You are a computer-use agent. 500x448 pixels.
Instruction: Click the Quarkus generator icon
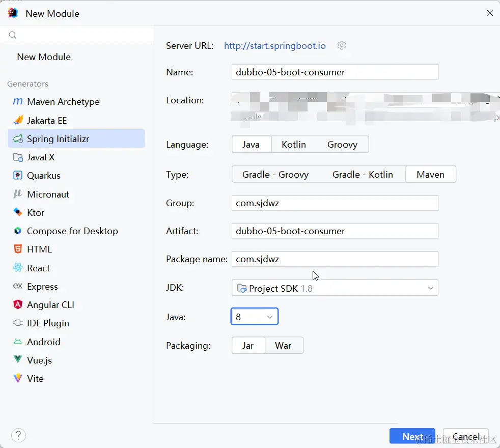point(18,175)
